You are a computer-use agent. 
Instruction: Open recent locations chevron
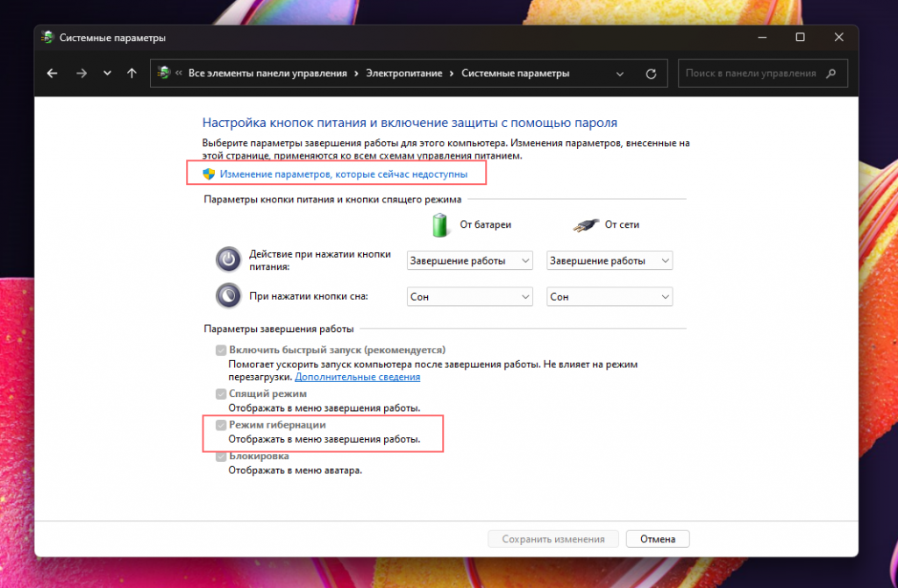[x=107, y=74]
